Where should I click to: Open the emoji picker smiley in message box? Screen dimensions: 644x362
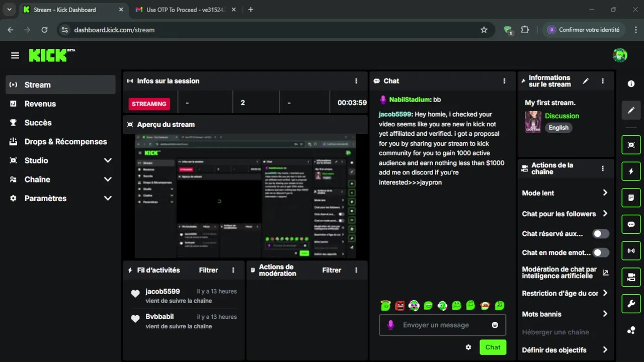(x=495, y=325)
